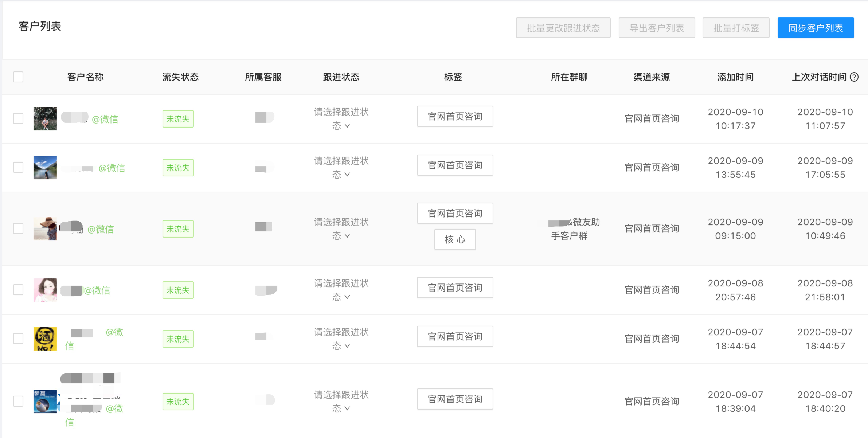This screenshot has width=868, height=438.
Task: Click the 添加时间 column header
Action: click(x=735, y=77)
